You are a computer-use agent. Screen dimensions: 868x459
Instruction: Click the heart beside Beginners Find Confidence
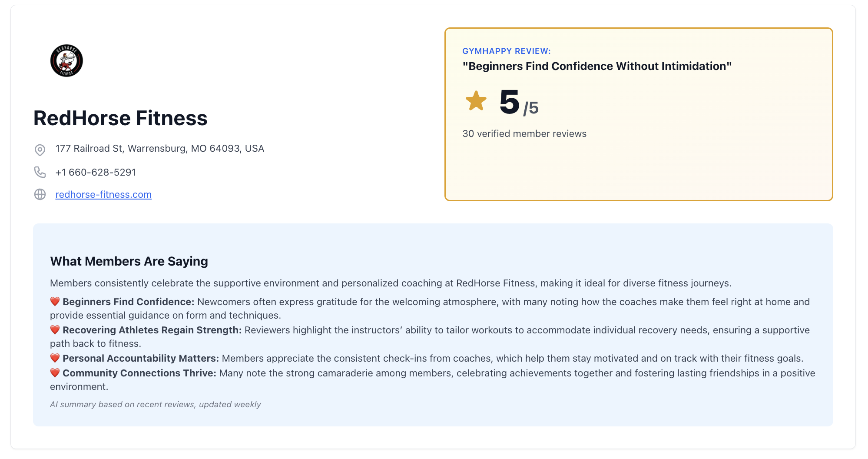click(x=55, y=302)
